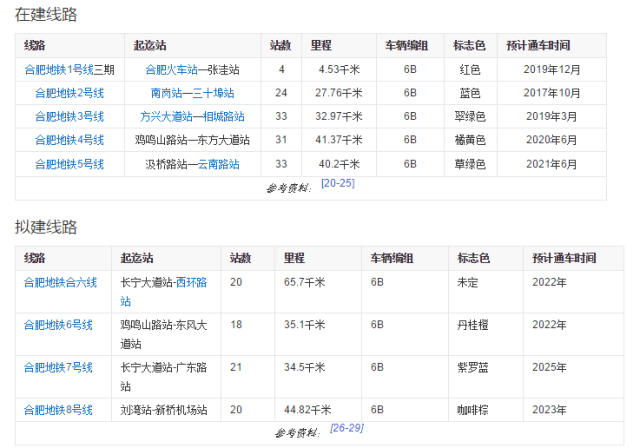The image size is (640, 448).
Task: Select the 2021年6月 opening date
Action: [552, 164]
